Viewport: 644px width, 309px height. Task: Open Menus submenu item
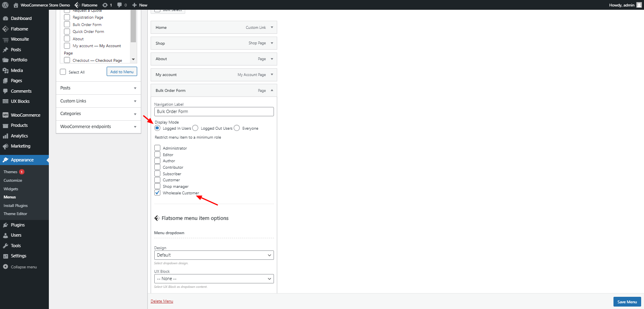click(10, 197)
